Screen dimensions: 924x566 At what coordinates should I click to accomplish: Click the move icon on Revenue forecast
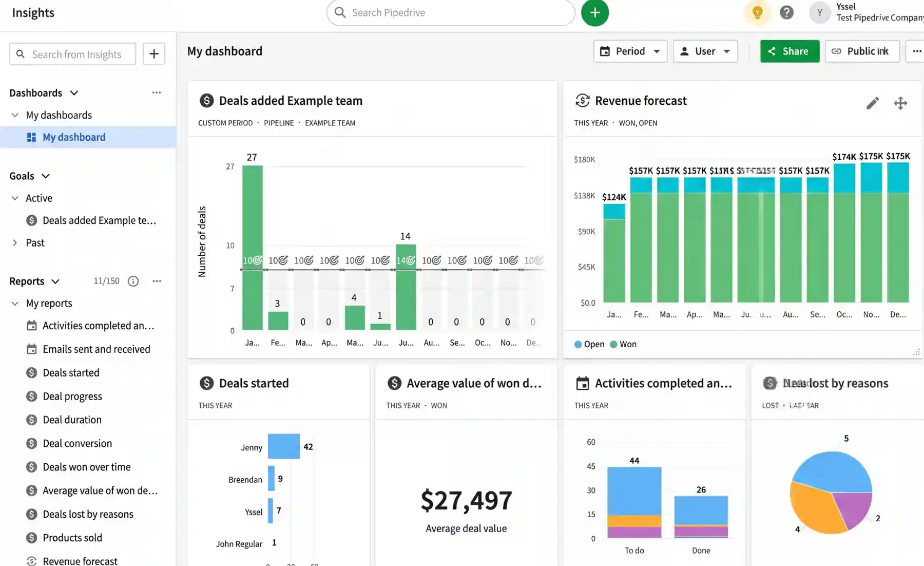coord(900,103)
